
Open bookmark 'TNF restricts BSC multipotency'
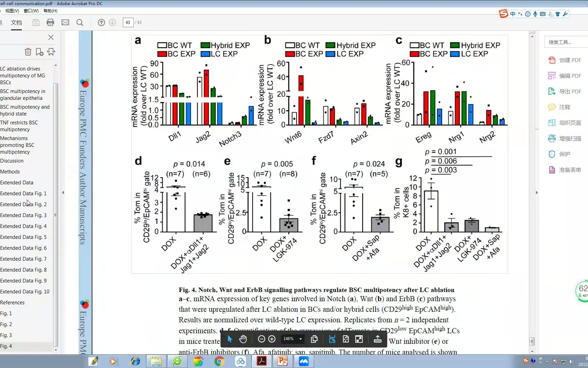tap(19, 126)
